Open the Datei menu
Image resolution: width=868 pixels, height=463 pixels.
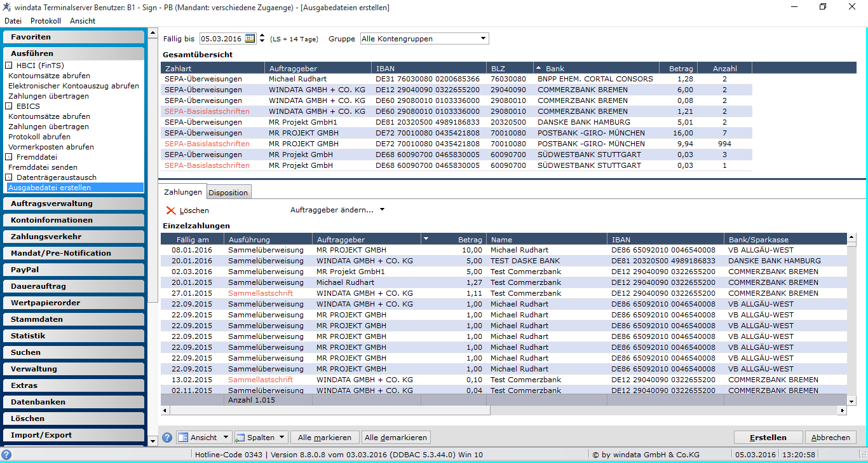pyautogui.click(x=13, y=21)
